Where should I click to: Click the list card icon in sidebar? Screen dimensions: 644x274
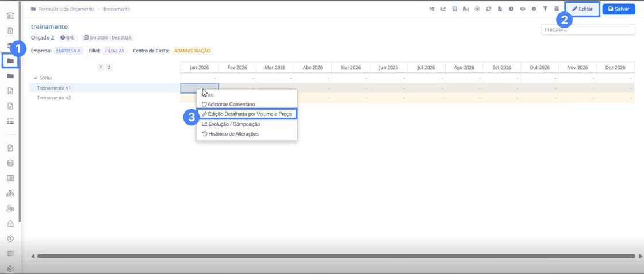pos(10,178)
